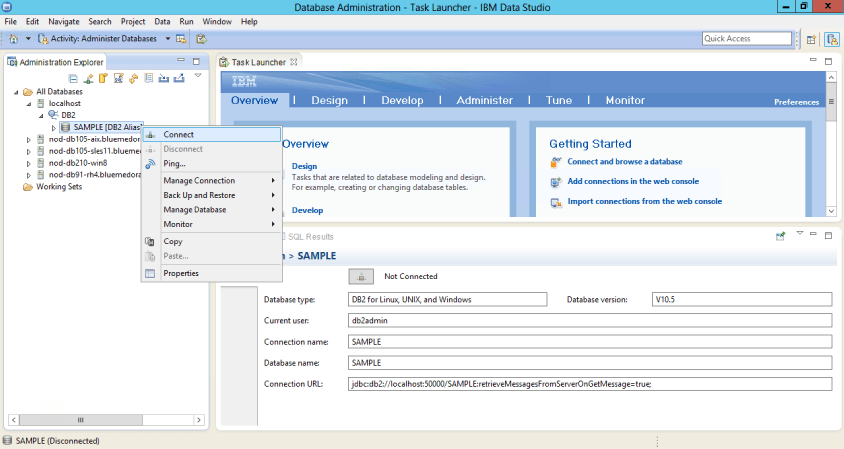Open the Project menu
Viewport: 844px width, 449px height.
pyautogui.click(x=133, y=22)
